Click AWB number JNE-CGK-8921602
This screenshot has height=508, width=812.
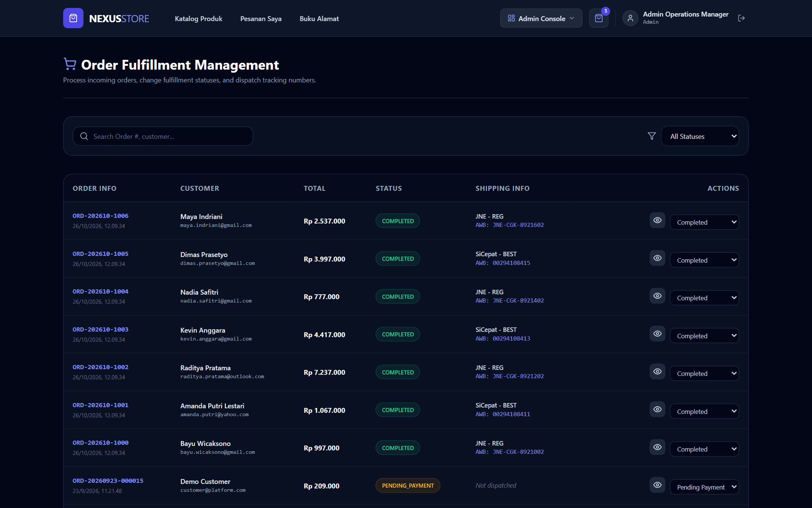coord(518,225)
